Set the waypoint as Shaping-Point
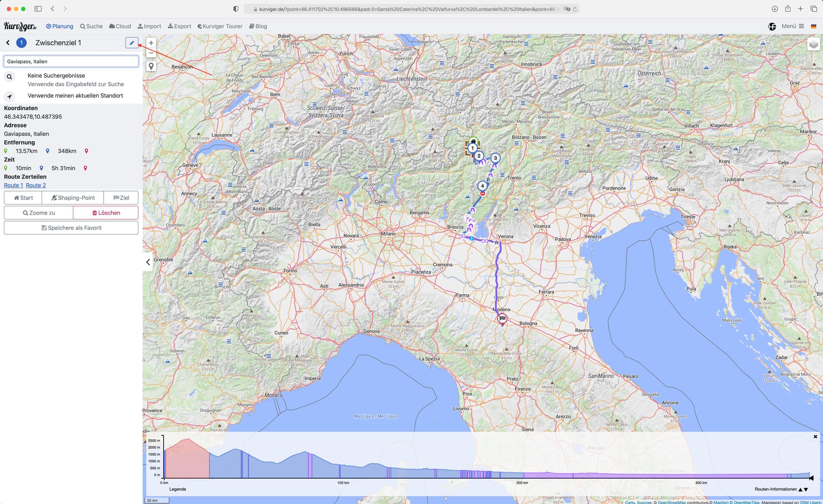The image size is (823, 504). tap(73, 198)
